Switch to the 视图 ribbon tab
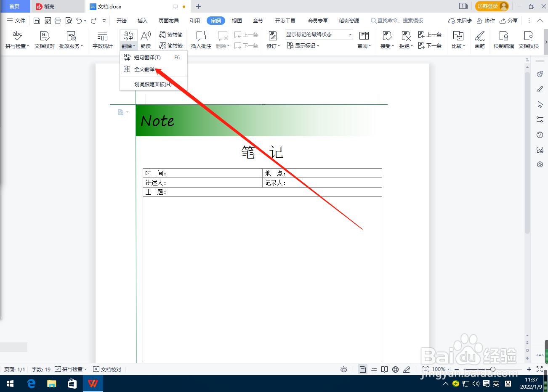 pyautogui.click(x=237, y=21)
